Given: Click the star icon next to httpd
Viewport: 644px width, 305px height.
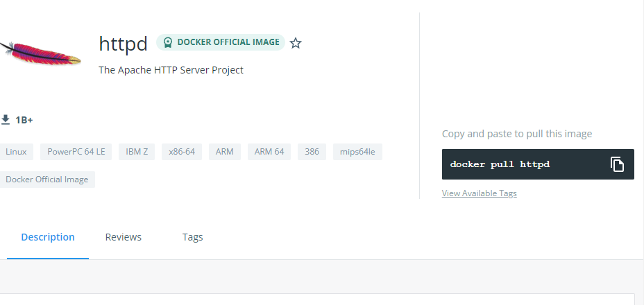Looking at the screenshot, I should click(x=296, y=43).
